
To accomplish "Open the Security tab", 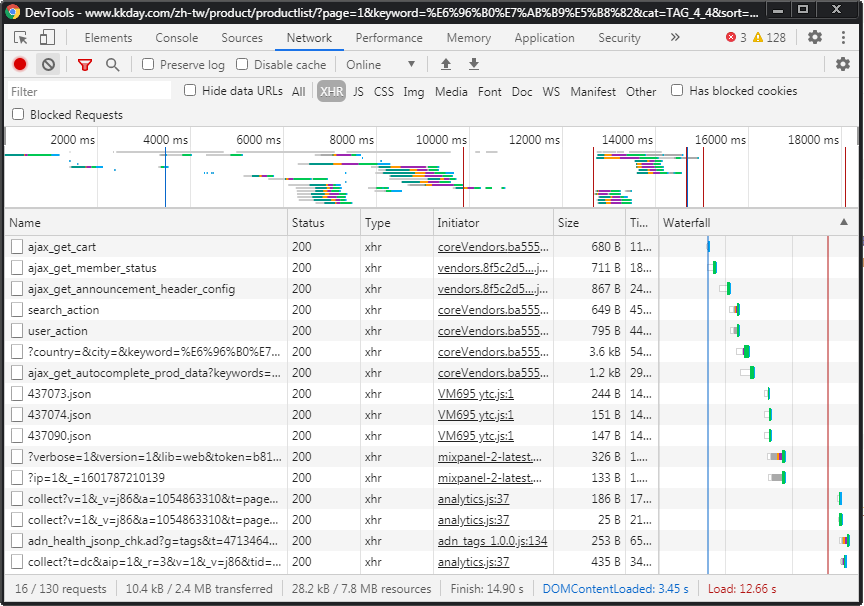I will point(619,37).
